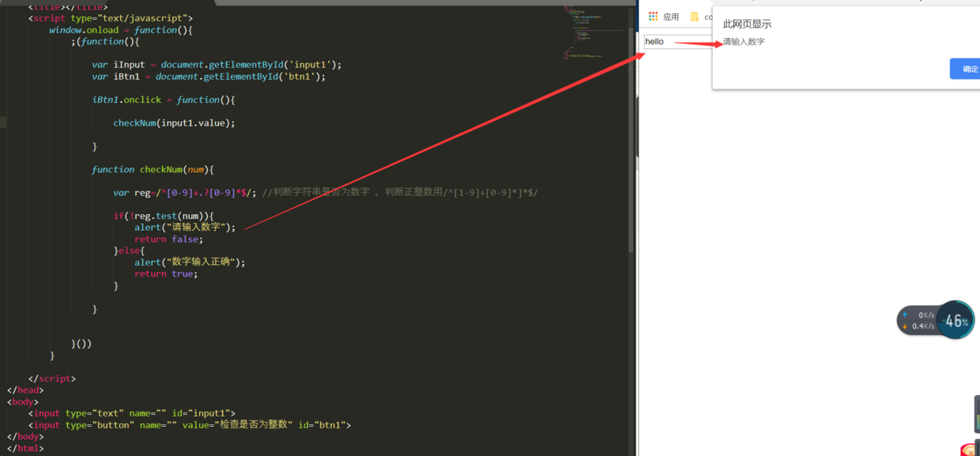Click the closing </script> tag
Image resolution: width=980 pixels, height=456 pixels.
(x=52, y=379)
